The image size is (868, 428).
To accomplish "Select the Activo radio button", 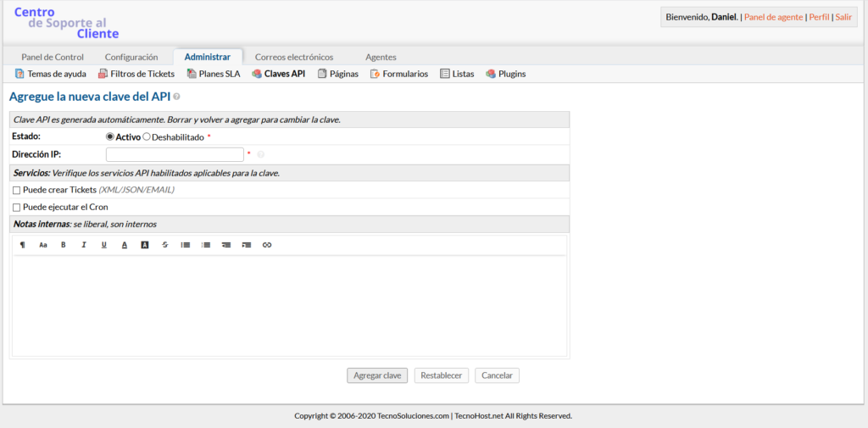I will [x=110, y=136].
